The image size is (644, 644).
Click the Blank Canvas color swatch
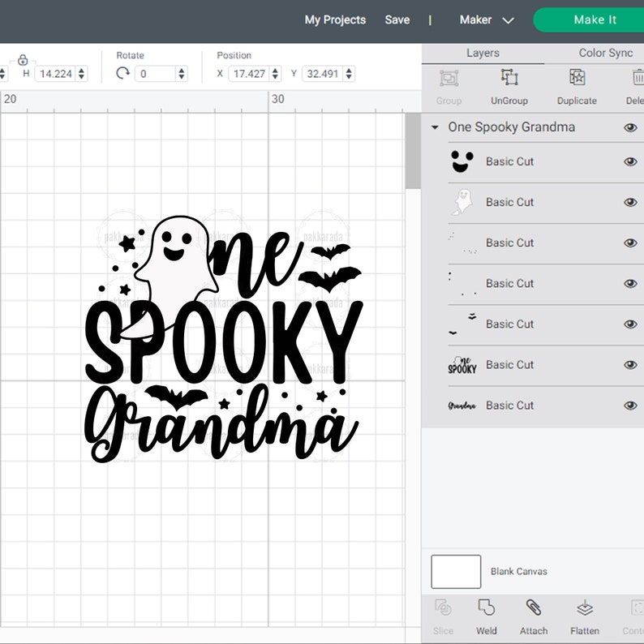[x=456, y=572]
